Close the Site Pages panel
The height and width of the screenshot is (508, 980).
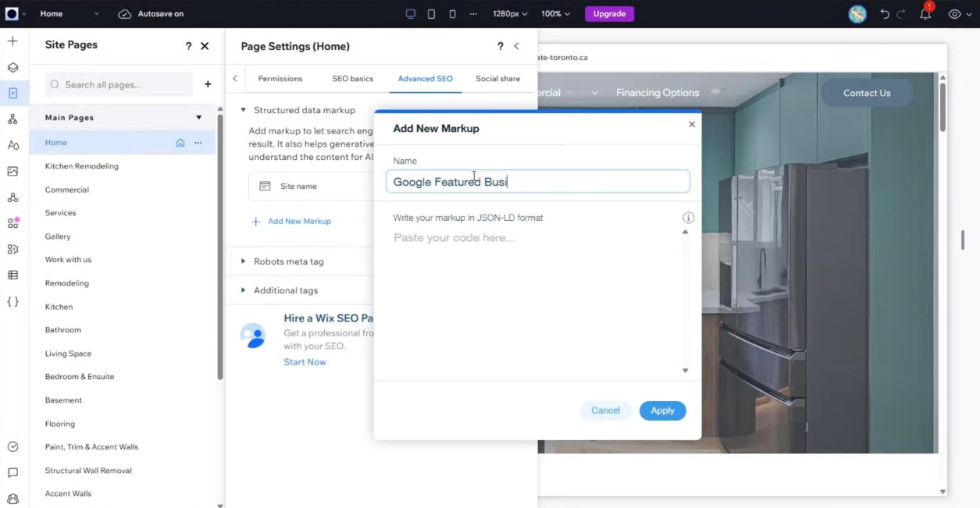205,46
